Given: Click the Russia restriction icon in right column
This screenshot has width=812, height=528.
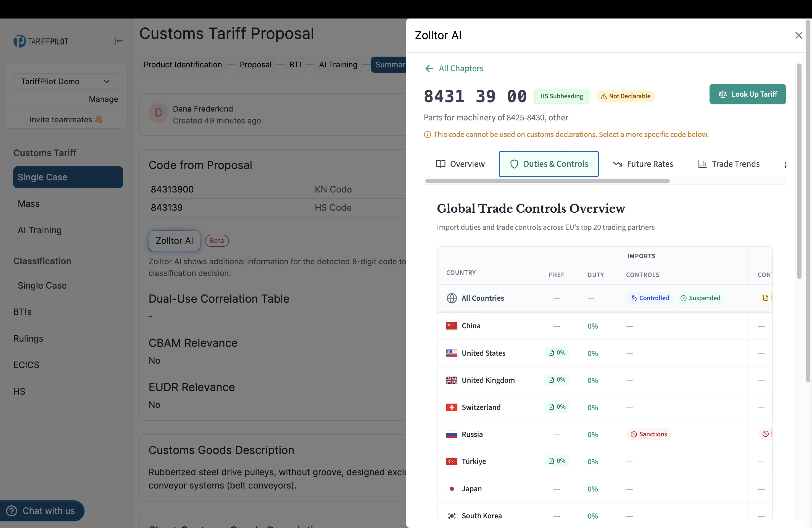Looking at the screenshot, I should coord(766,434).
